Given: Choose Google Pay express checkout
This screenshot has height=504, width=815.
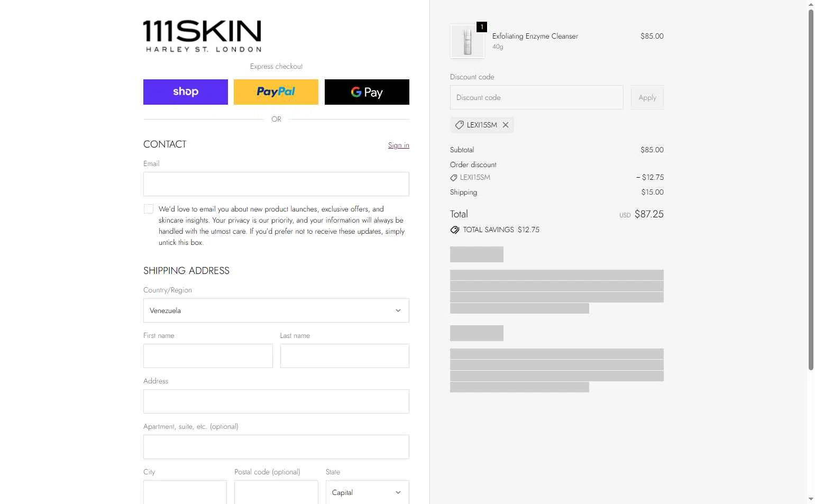Looking at the screenshot, I should pos(367,92).
